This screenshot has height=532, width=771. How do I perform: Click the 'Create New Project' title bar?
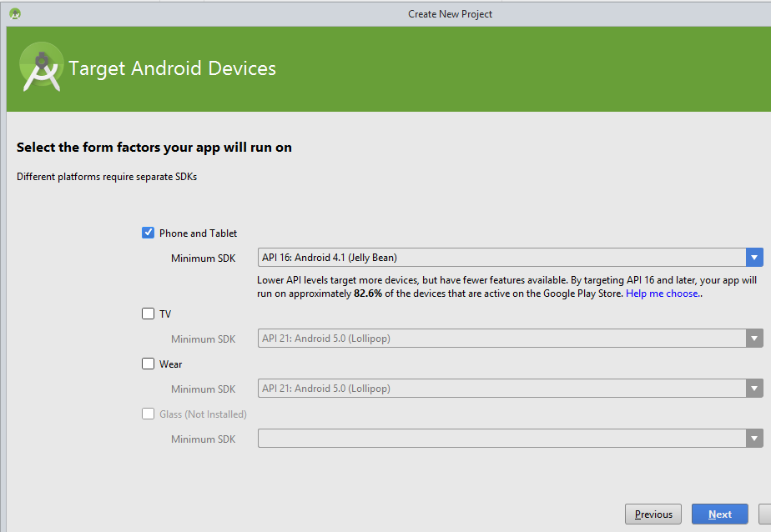450,13
